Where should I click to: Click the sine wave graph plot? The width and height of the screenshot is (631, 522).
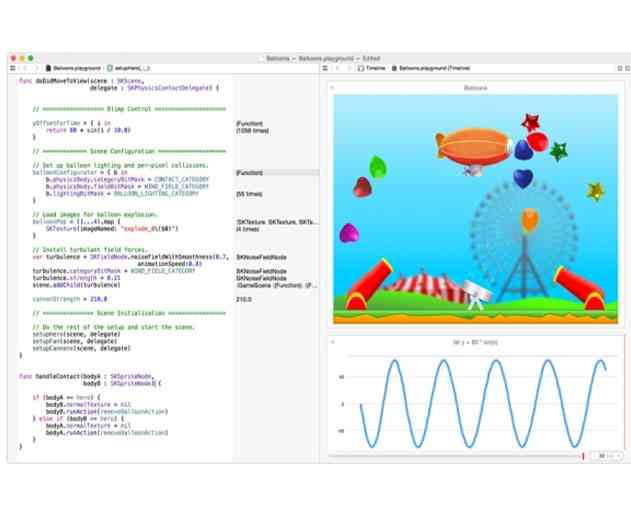tap(483, 403)
